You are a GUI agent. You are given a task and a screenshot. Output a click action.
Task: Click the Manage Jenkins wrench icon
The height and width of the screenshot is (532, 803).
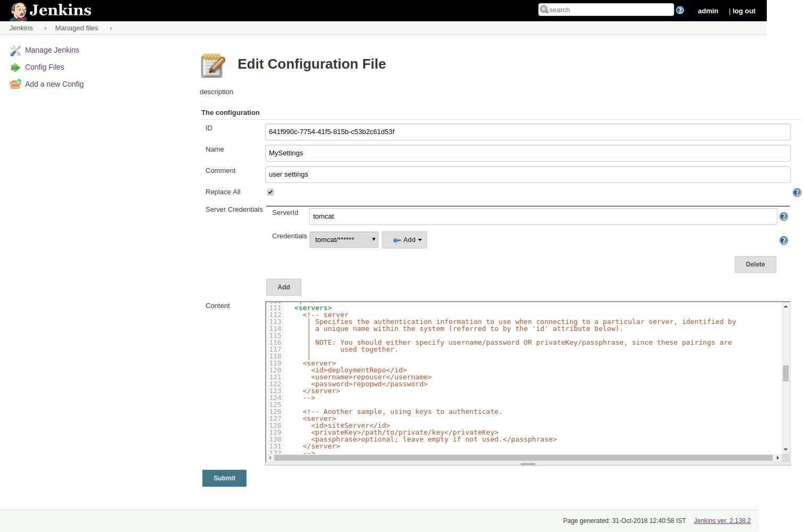[15, 50]
